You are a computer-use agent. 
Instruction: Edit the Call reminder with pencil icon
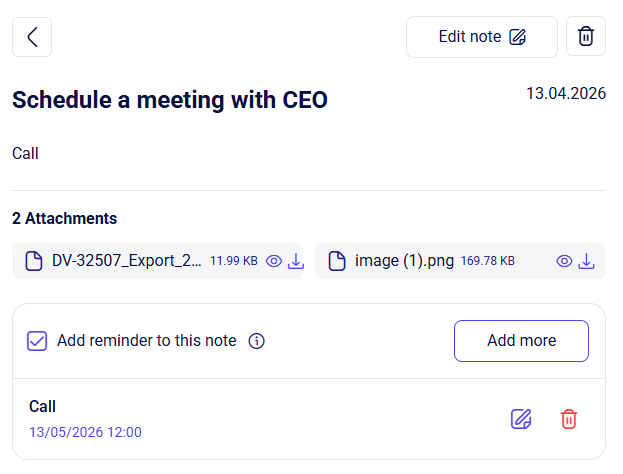(521, 419)
